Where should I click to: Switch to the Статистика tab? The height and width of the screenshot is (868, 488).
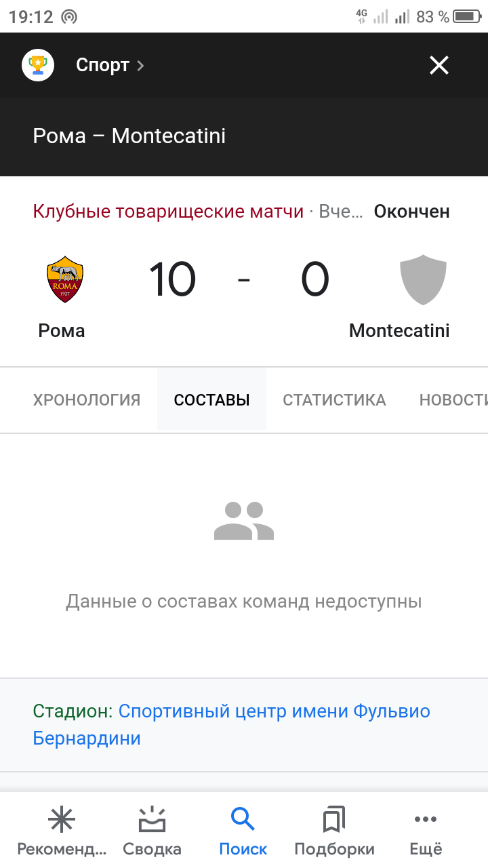coord(334,400)
